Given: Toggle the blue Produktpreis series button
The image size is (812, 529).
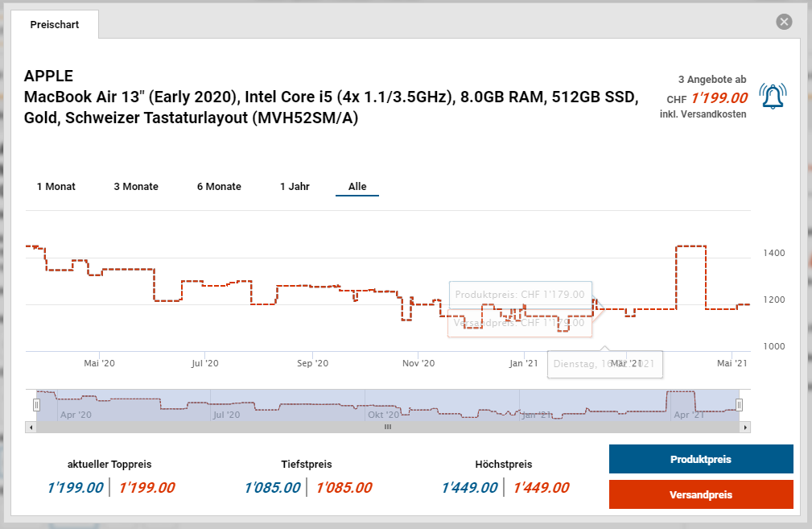Looking at the screenshot, I should coord(701,459).
